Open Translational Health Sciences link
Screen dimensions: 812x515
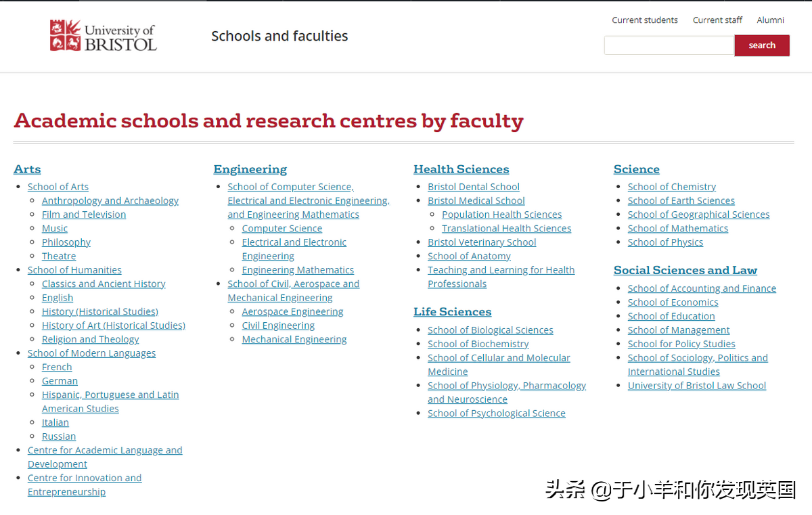click(507, 228)
